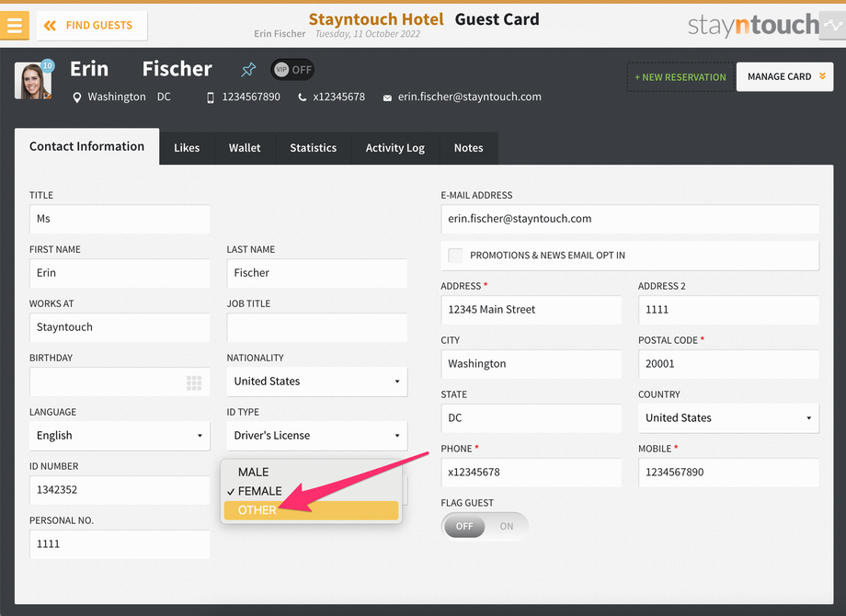Edit the First Name field

tap(120, 273)
